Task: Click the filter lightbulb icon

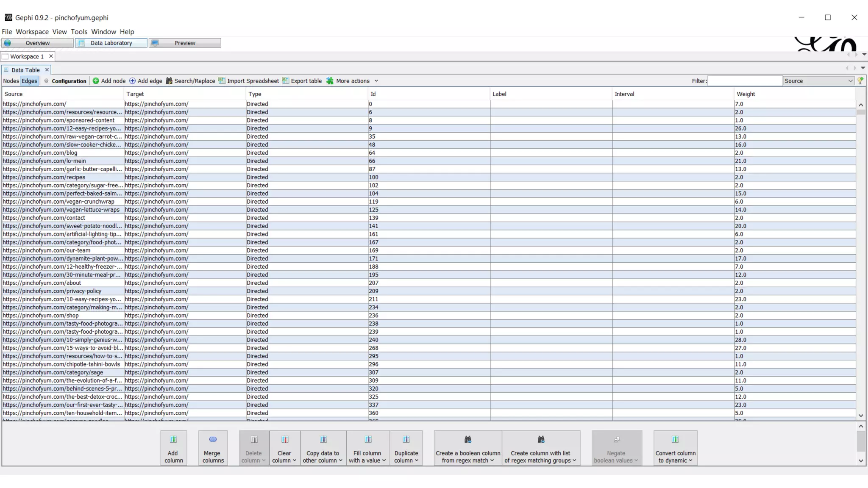Action: pos(860,81)
